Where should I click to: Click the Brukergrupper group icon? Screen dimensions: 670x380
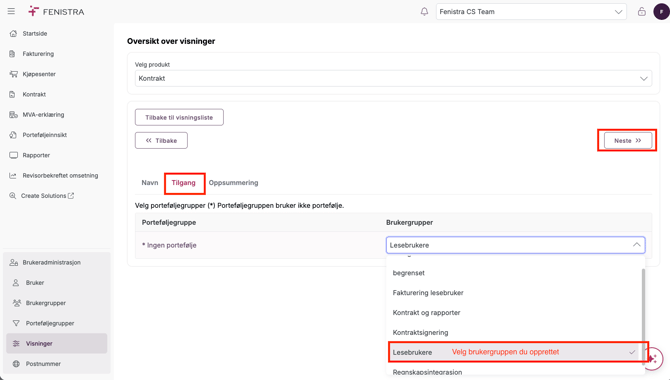[17, 303]
